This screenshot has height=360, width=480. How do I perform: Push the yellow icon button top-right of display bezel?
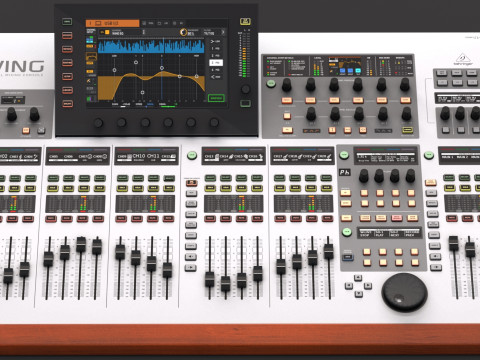point(245,22)
